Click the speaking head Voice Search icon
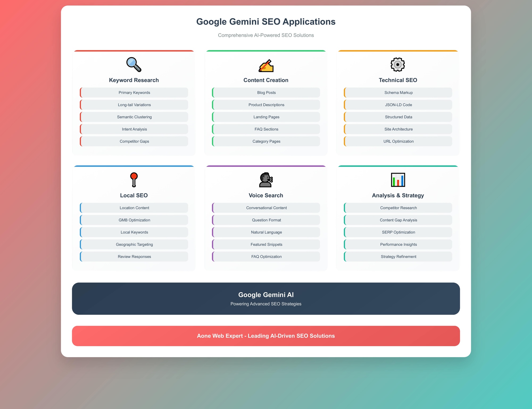Screen dimensions: 532x409 [266, 180]
